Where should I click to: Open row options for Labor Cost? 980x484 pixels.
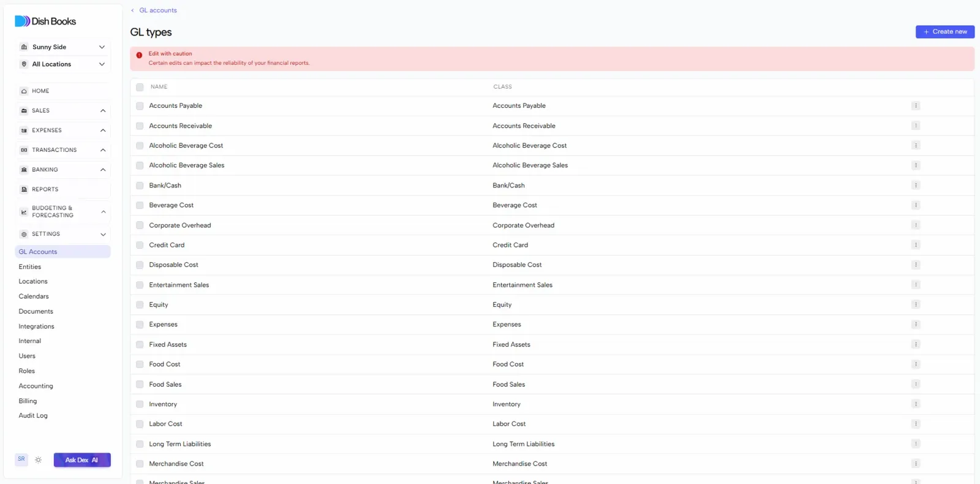tap(916, 424)
